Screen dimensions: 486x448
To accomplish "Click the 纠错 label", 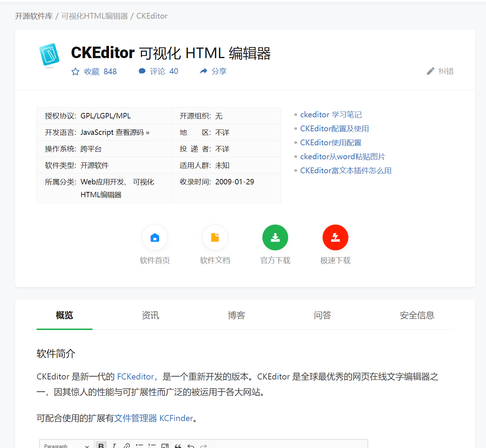I will point(446,71).
